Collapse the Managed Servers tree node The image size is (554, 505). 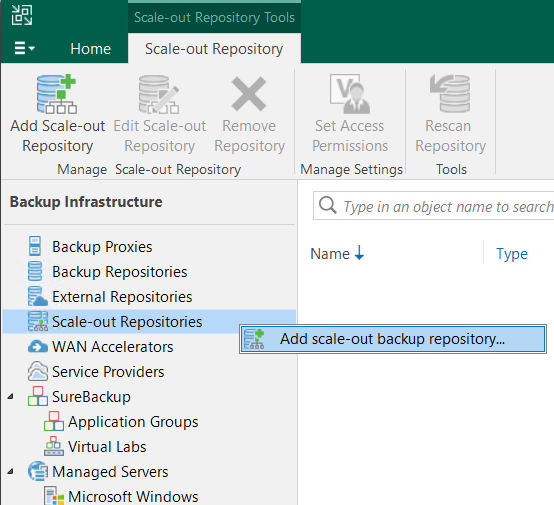point(11,472)
